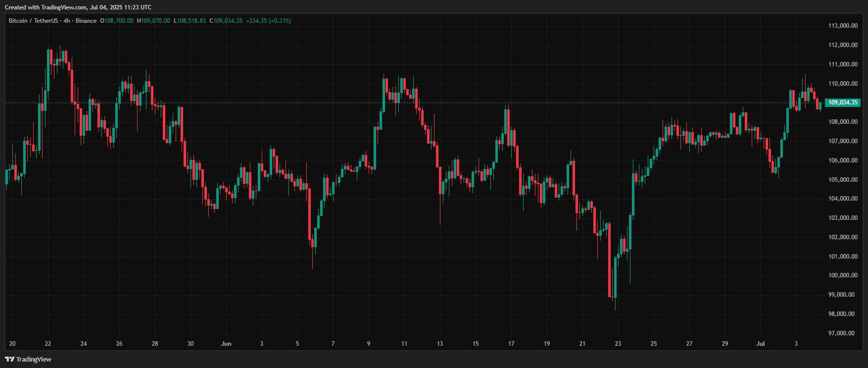Click the 105,000.00 price axis label
This screenshot has height=368, width=868.
pyautogui.click(x=843, y=180)
